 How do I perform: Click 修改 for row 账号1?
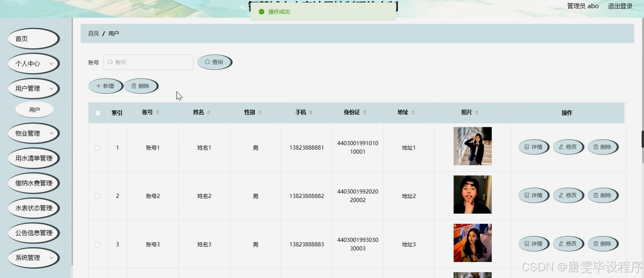(568, 147)
